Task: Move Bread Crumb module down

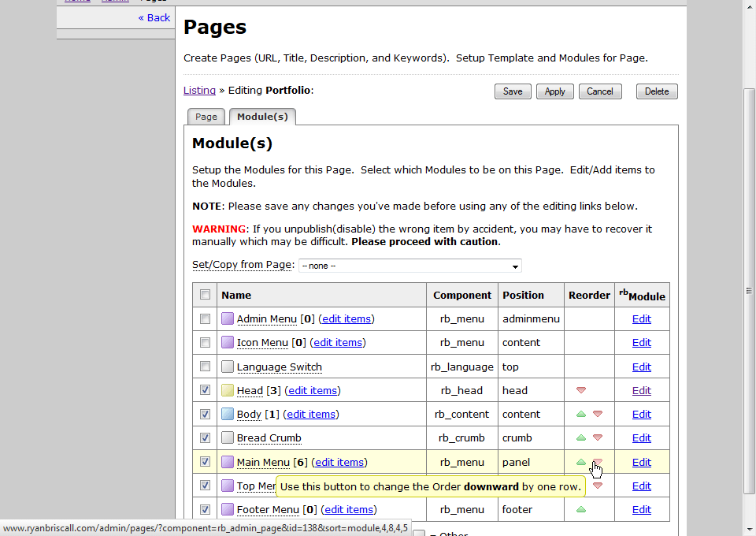Action: pos(598,437)
